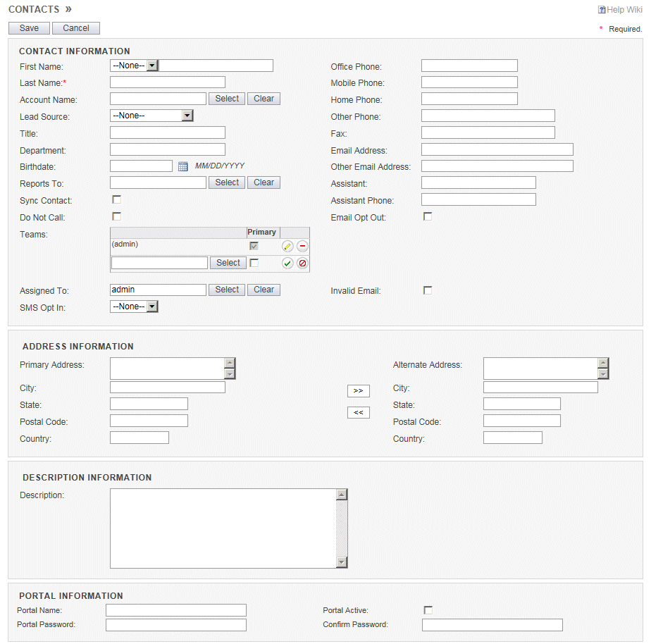Image resolution: width=651 pixels, height=644 pixels.
Task: Cancel editing the contact
Action: [x=76, y=28]
